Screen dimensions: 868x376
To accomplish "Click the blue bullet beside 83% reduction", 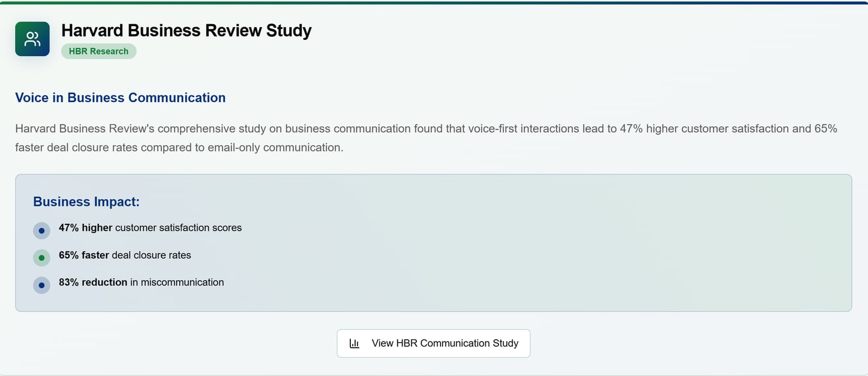I will [42, 285].
